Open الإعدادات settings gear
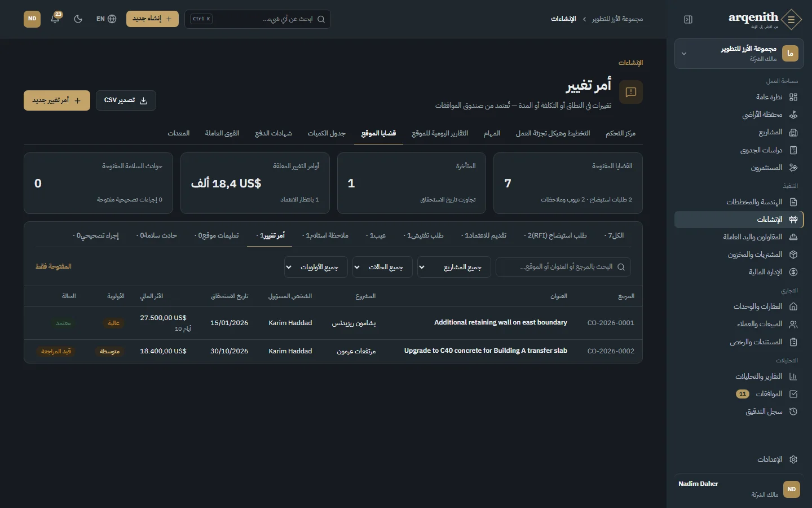This screenshot has height=508, width=812. pyautogui.click(x=793, y=459)
